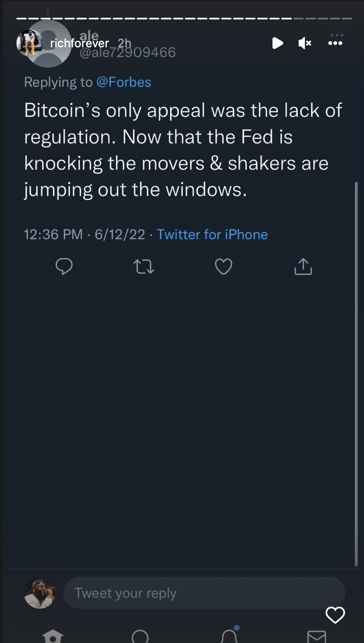Like the story with the white heart
The width and height of the screenshot is (364, 643).
(x=335, y=615)
